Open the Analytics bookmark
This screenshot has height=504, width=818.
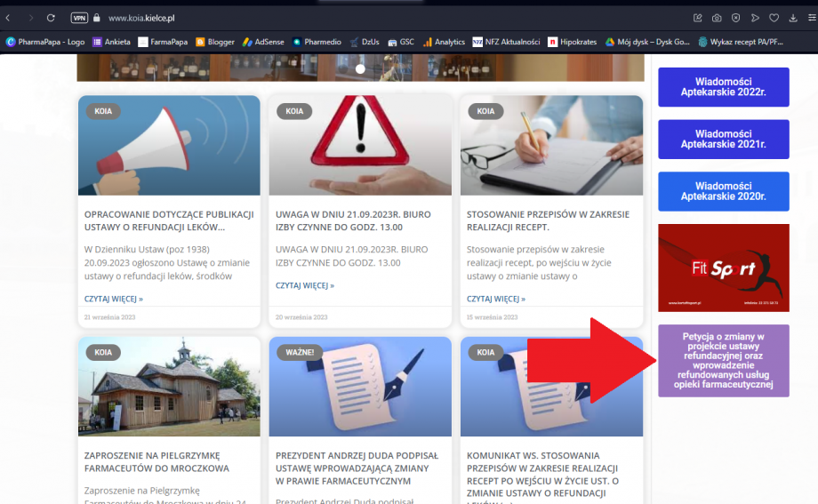[x=444, y=42]
